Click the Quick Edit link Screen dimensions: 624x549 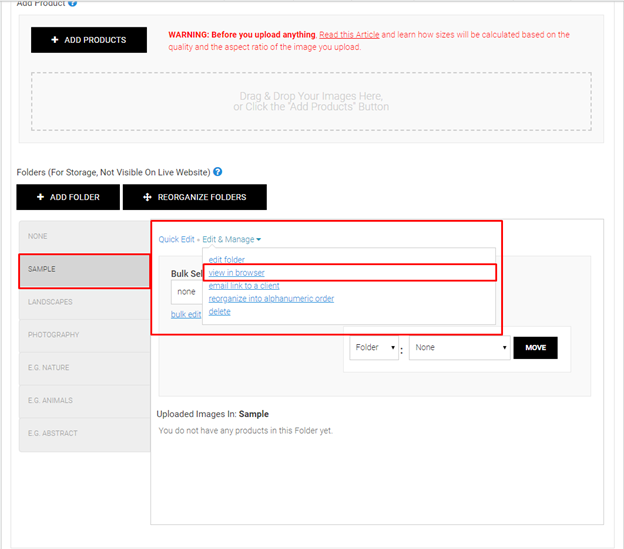[177, 239]
